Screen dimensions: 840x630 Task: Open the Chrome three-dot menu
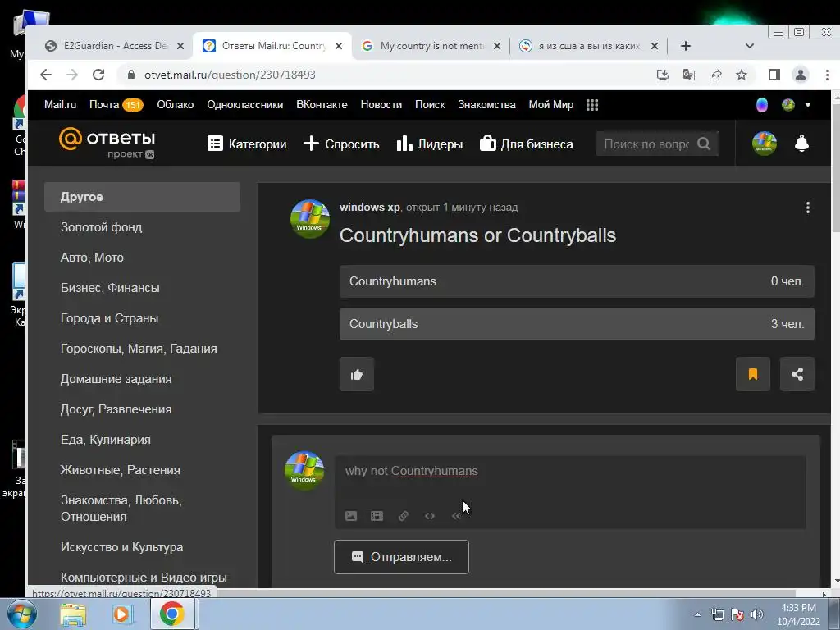pyautogui.click(x=827, y=75)
